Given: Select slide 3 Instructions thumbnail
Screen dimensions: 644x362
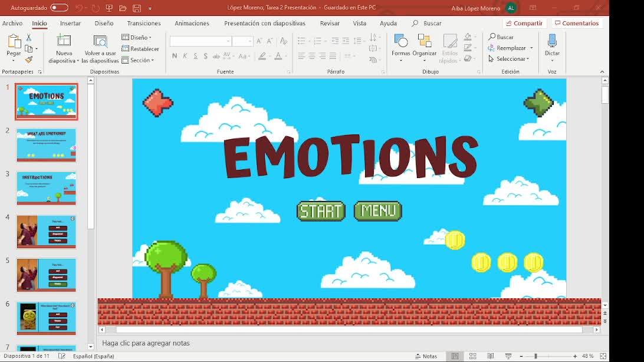Looking at the screenshot, I should pos(47,189).
